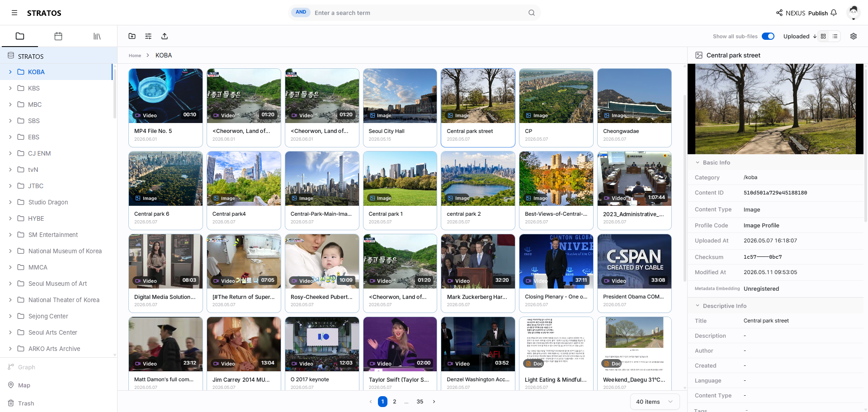868x412 pixels.
Task: Click the search term input field
Action: click(418, 13)
